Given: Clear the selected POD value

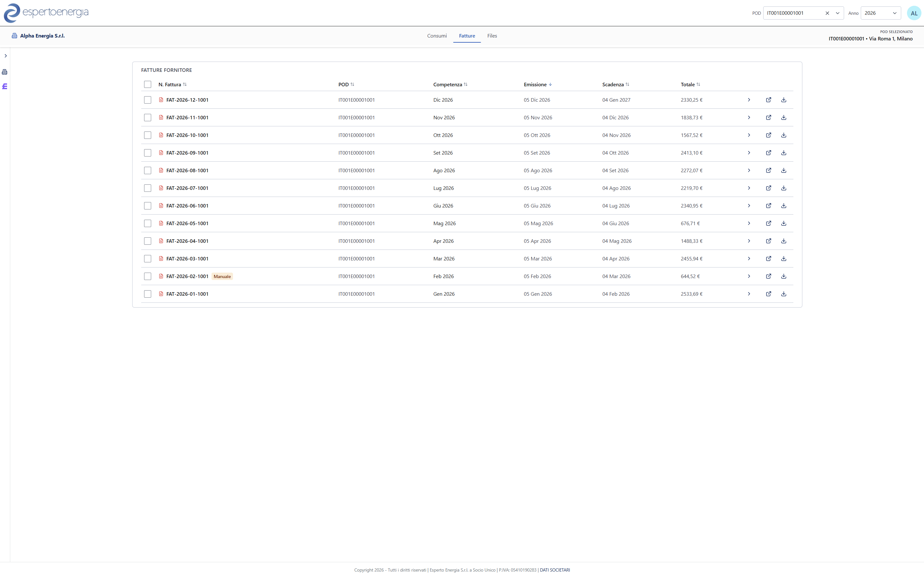Looking at the screenshot, I should coord(827,13).
